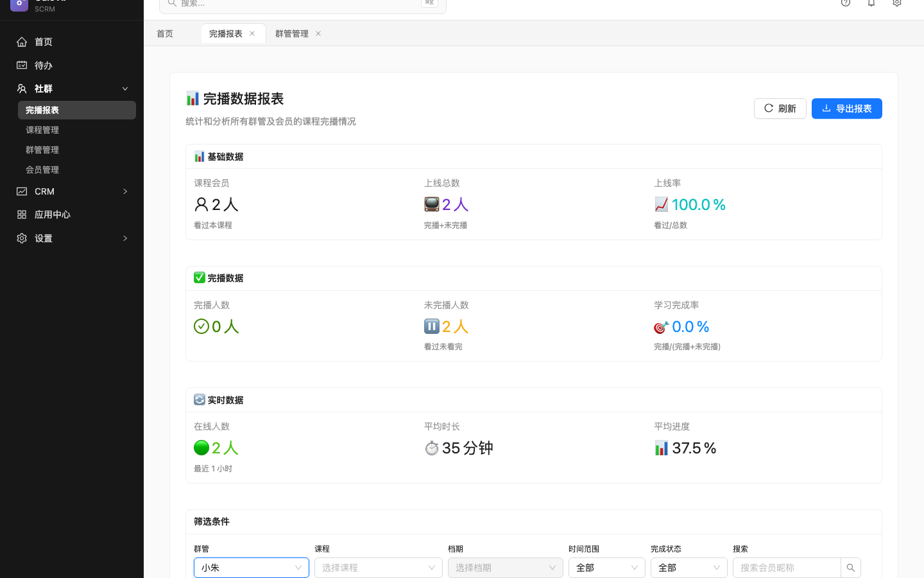Image resolution: width=924 pixels, height=578 pixels.
Task: Click the target icon under 学习完成率
Action: (x=662, y=327)
